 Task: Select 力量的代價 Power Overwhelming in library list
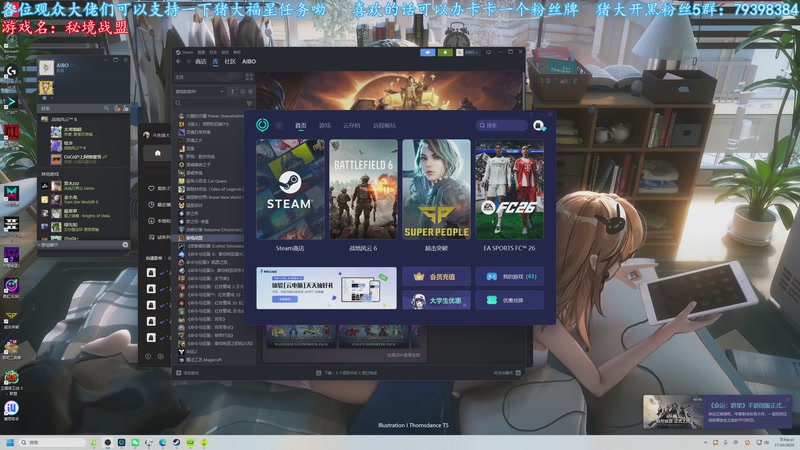click(210, 116)
